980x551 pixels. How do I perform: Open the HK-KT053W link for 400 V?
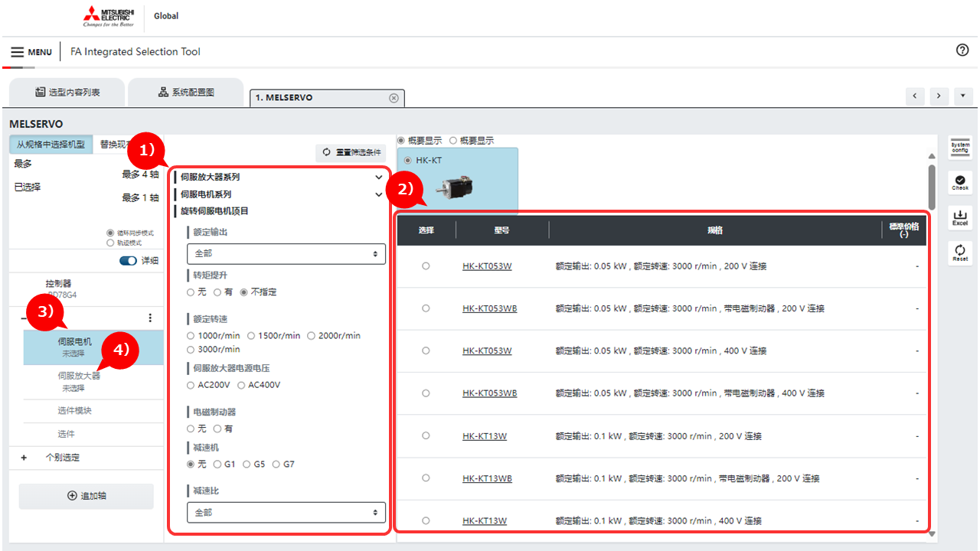[487, 350]
